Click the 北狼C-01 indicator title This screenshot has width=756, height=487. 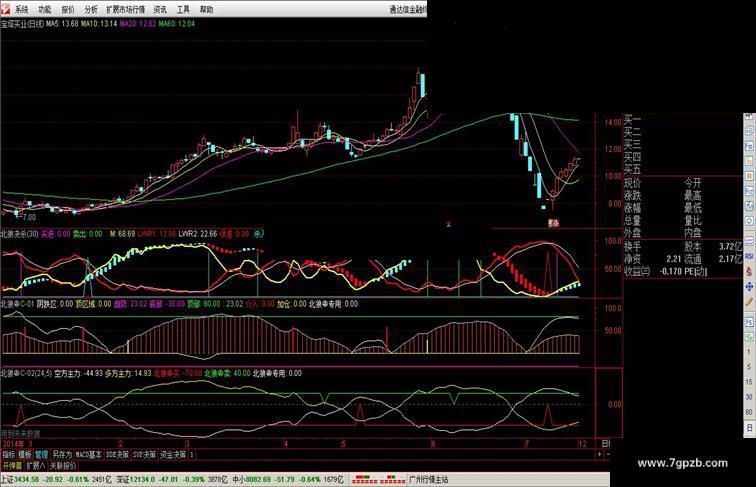click(x=17, y=304)
